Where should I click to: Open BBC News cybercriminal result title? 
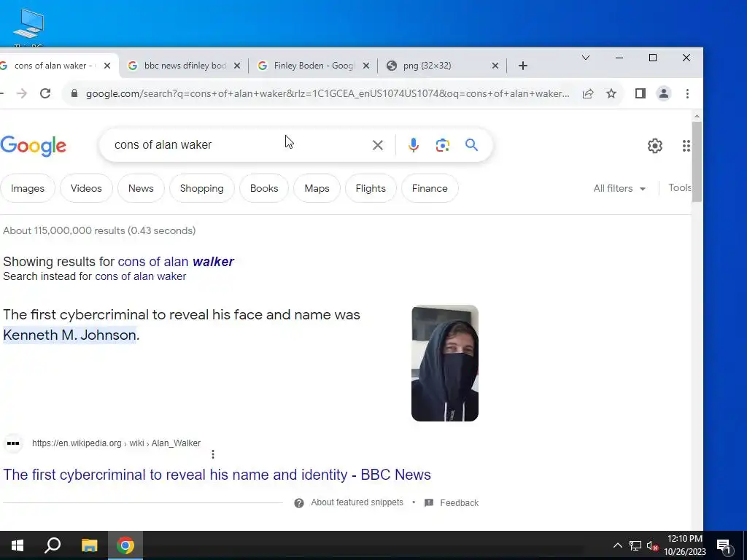tap(217, 475)
